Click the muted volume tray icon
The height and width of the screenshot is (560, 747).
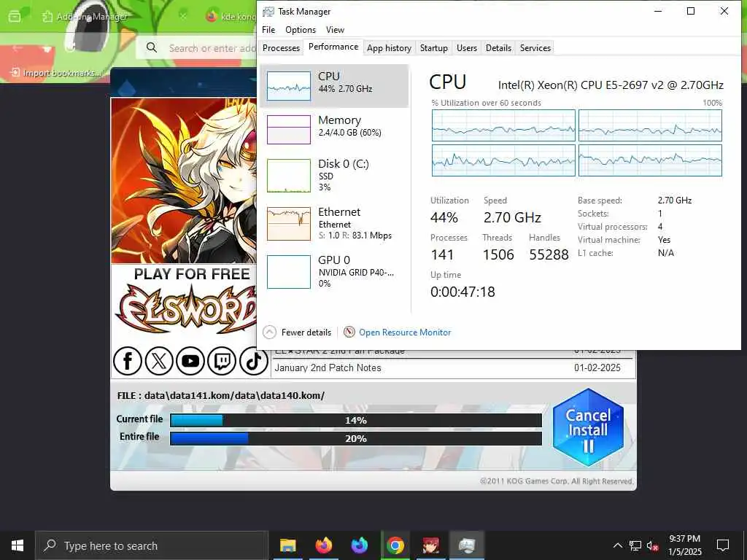pos(653,545)
